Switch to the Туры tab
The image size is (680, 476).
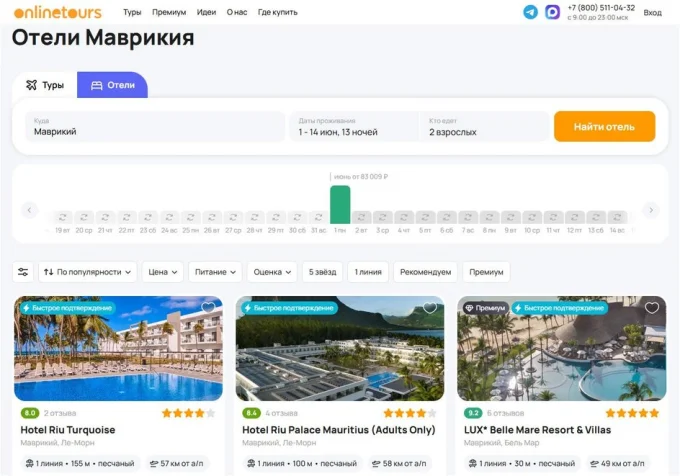(x=45, y=85)
